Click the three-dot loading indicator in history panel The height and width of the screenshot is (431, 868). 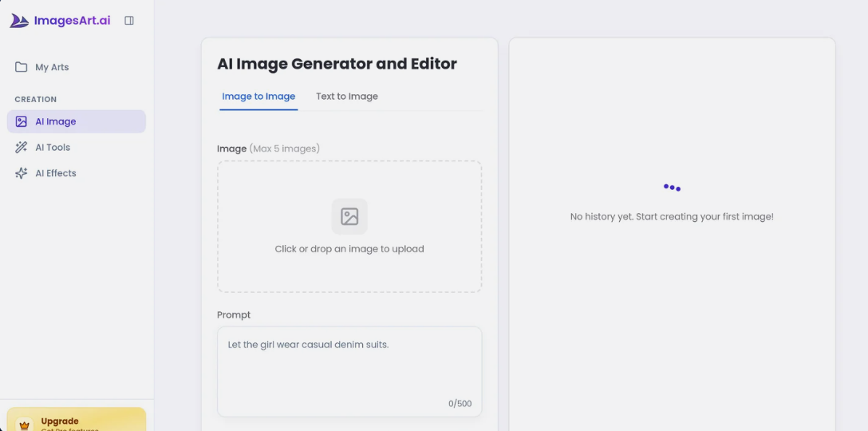point(672,188)
